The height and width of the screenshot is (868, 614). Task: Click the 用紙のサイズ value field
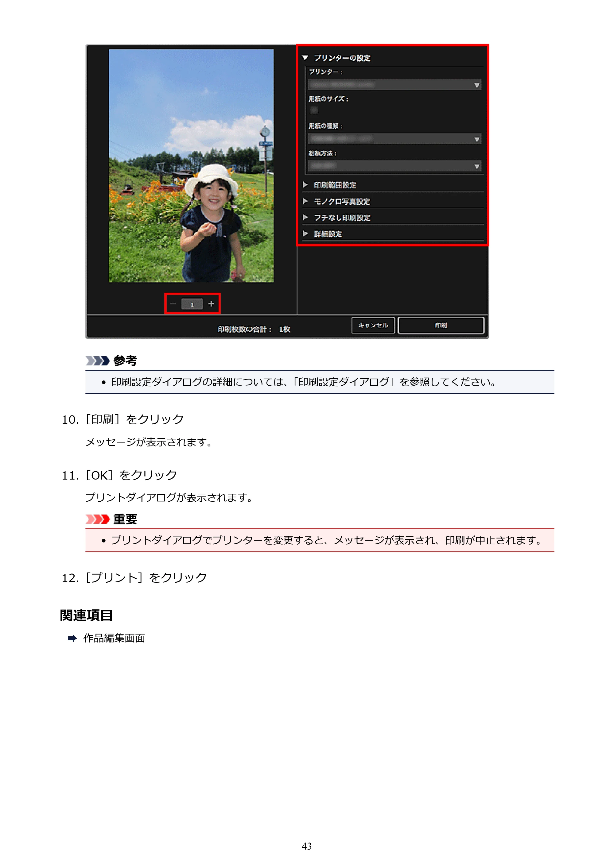(314, 110)
